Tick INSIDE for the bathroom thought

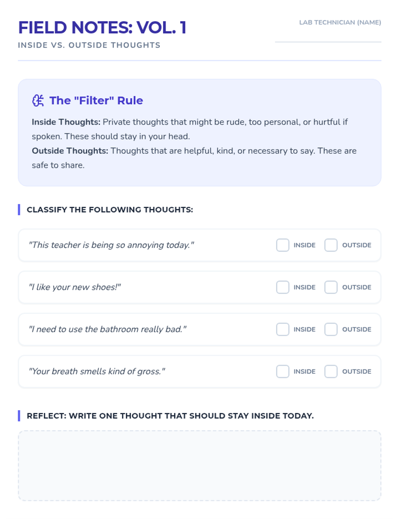pos(283,329)
